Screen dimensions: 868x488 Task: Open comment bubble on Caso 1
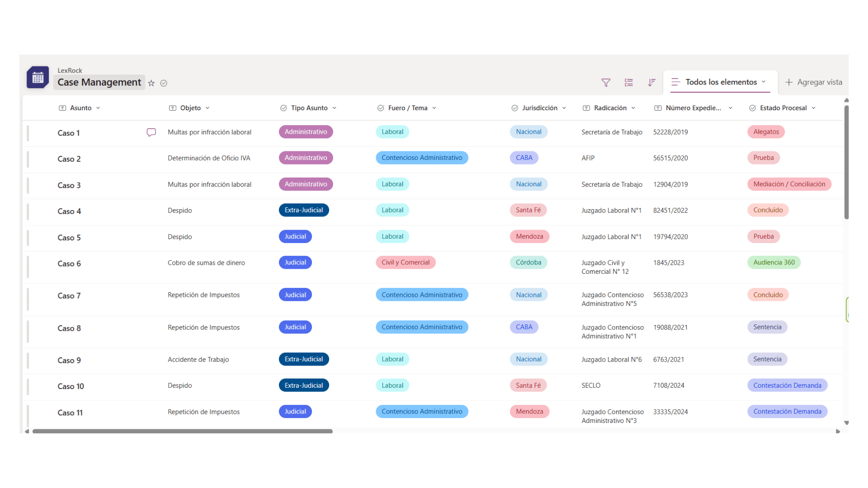click(x=151, y=132)
